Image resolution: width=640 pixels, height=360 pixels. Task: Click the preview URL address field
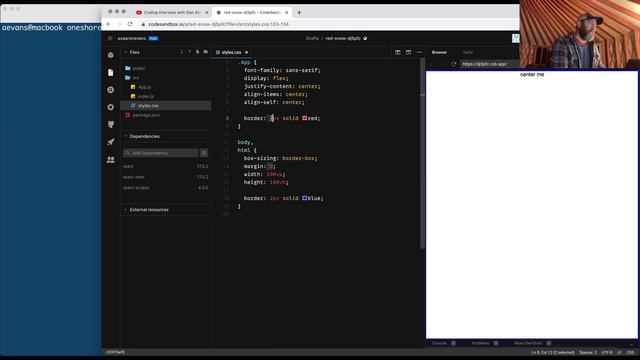(489, 64)
